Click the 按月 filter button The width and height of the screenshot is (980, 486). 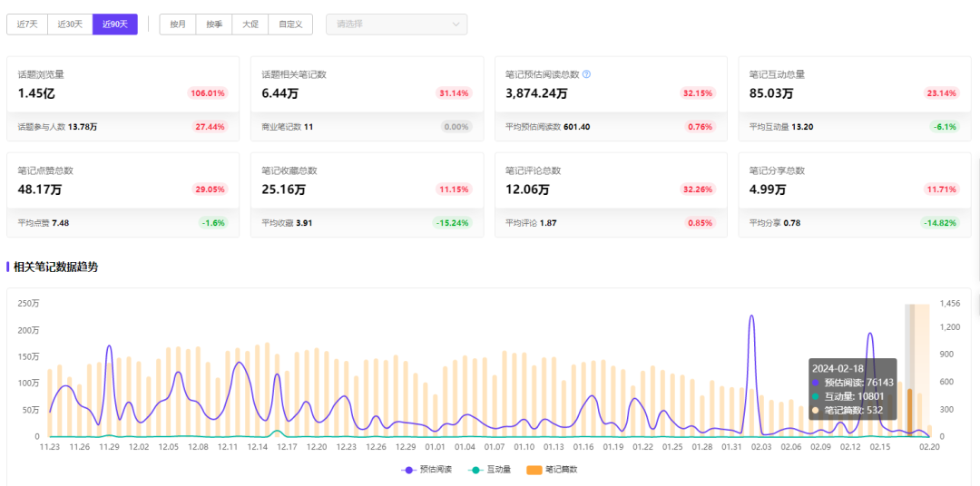click(178, 24)
